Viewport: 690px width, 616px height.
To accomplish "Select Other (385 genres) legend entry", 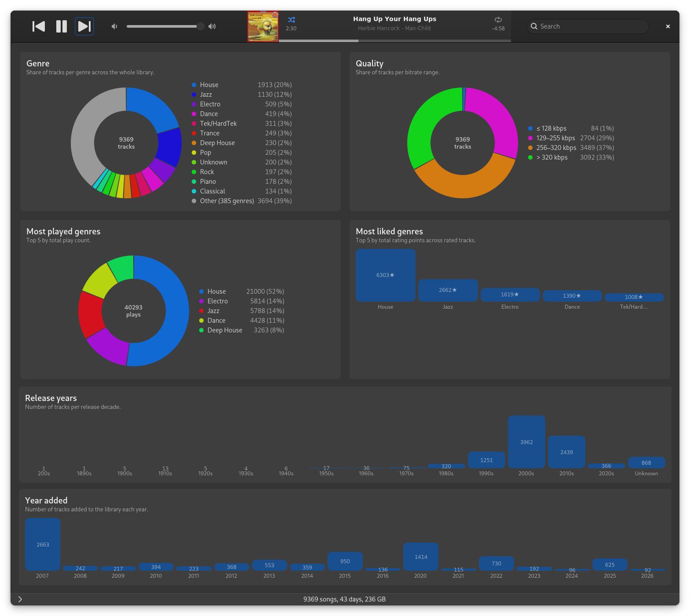I will coord(242,201).
